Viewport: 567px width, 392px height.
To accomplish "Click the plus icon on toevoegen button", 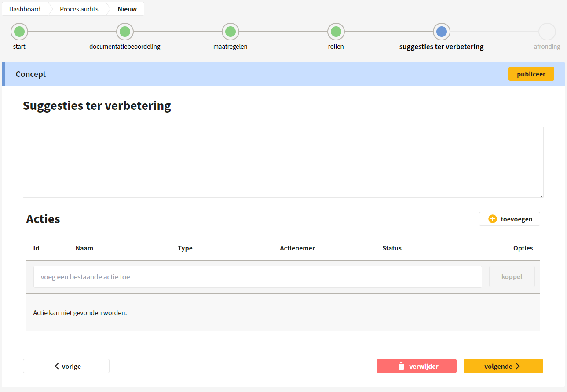I will [x=493, y=219].
